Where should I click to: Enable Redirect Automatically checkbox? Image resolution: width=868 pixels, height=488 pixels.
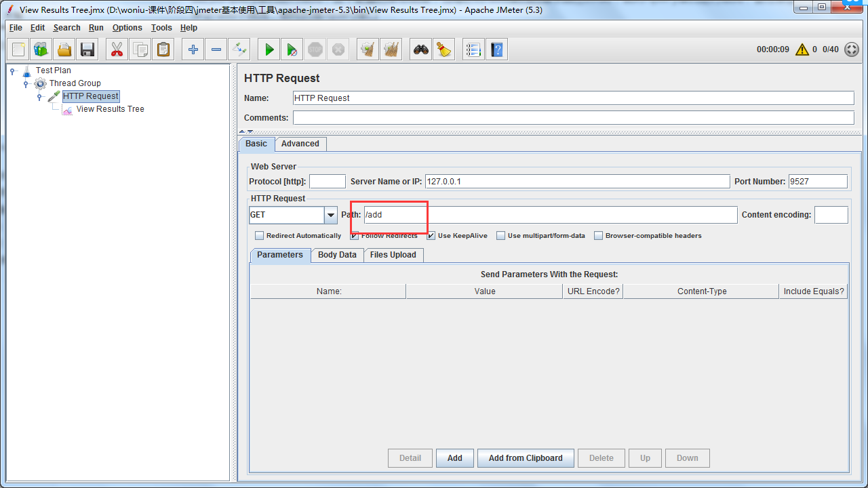[259, 236]
